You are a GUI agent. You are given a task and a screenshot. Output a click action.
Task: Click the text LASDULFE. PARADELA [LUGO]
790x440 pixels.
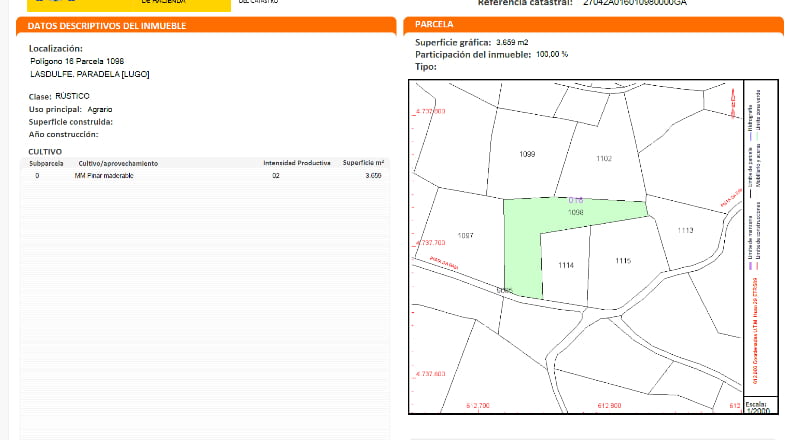(x=90, y=74)
